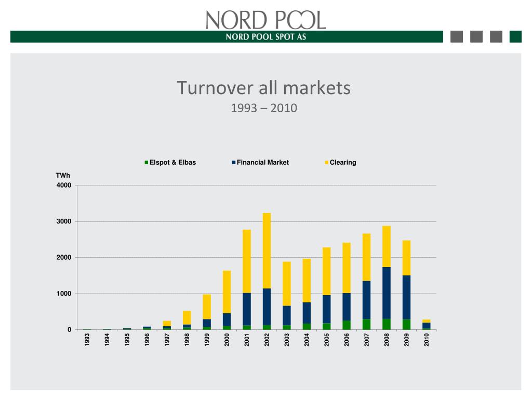
Task: Select the blue Financial Market segment of 2005 bar
Action: [326, 309]
